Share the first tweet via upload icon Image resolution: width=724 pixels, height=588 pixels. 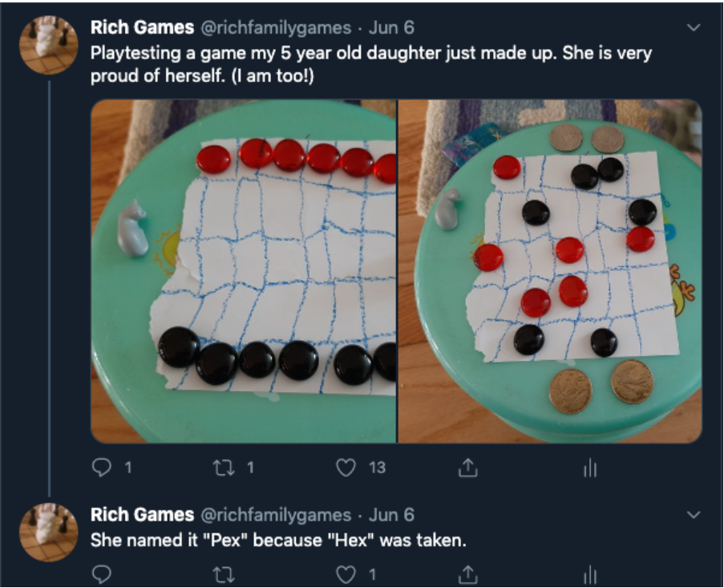point(467,468)
